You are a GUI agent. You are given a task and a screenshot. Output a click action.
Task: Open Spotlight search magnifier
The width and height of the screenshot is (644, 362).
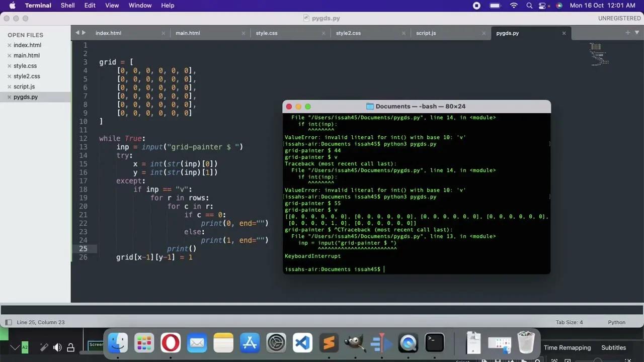click(x=529, y=6)
